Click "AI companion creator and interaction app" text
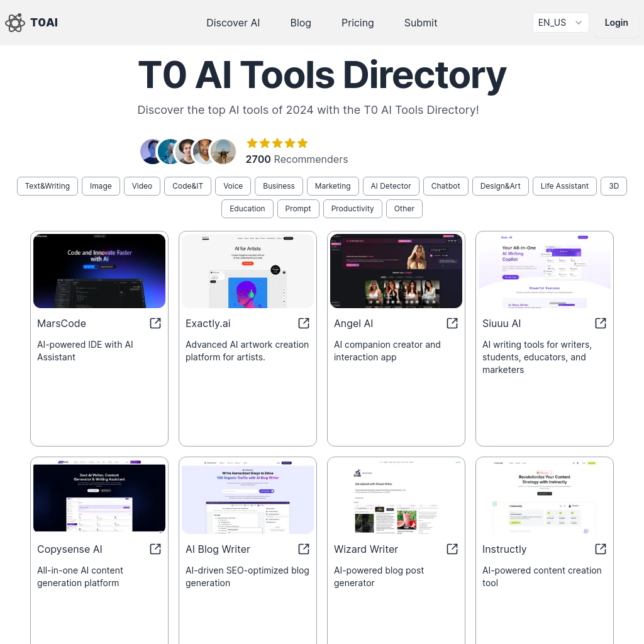644x644 pixels. click(387, 351)
